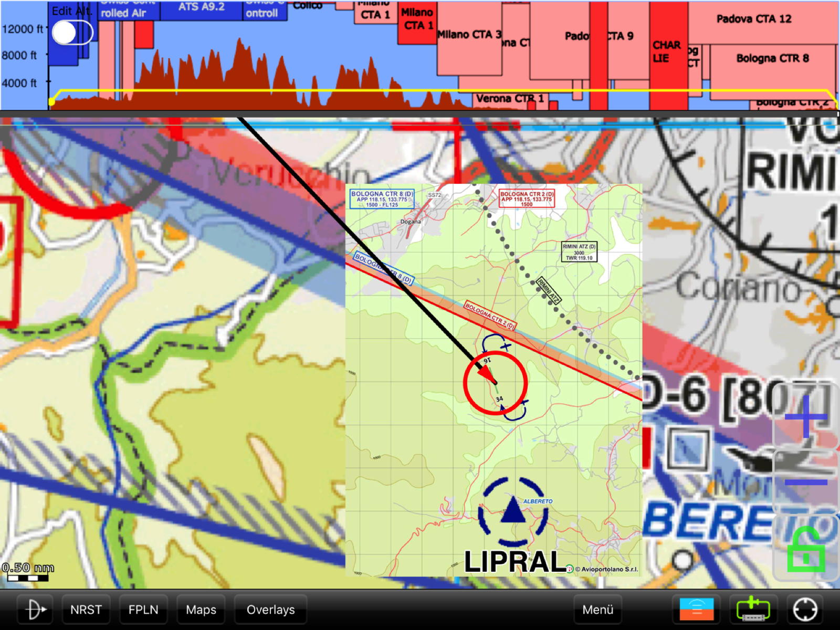840x630 pixels.
Task: Tap the red BOLOGNA CTR 2 (D) info box
Action: point(527,198)
